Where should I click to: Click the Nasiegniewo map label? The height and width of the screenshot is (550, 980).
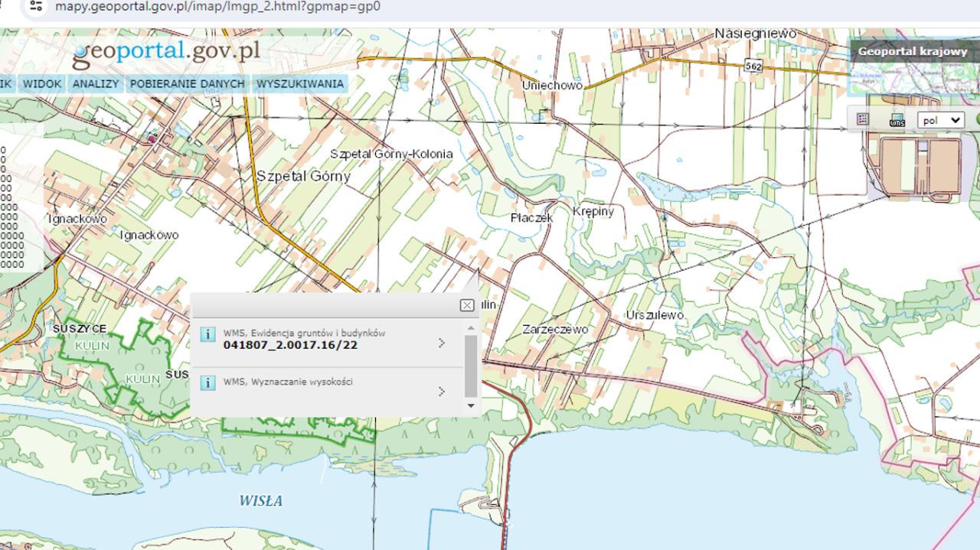[756, 34]
